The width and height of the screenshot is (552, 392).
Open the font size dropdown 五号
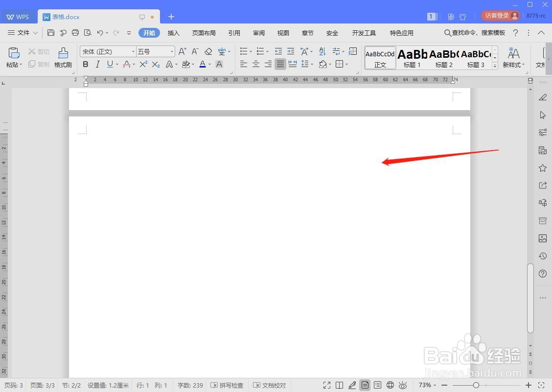point(172,52)
